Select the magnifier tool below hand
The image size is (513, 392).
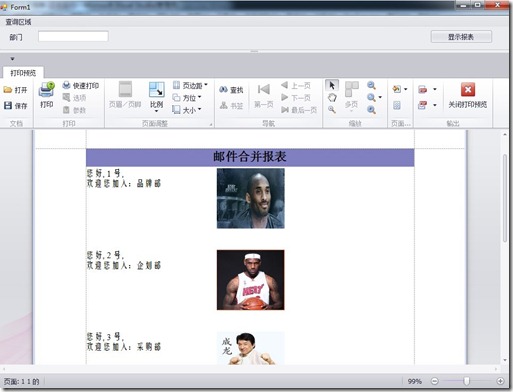(332, 110)
